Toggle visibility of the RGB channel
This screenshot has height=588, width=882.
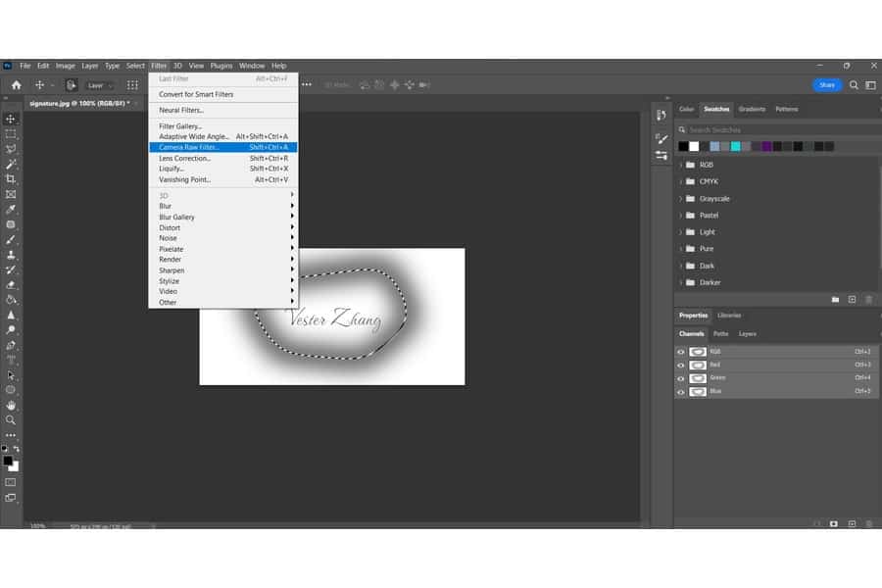click(681, 352)
